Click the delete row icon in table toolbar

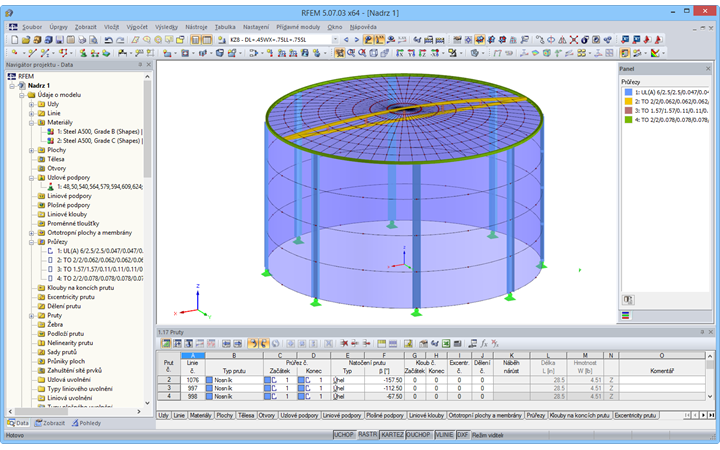(344, 343)
